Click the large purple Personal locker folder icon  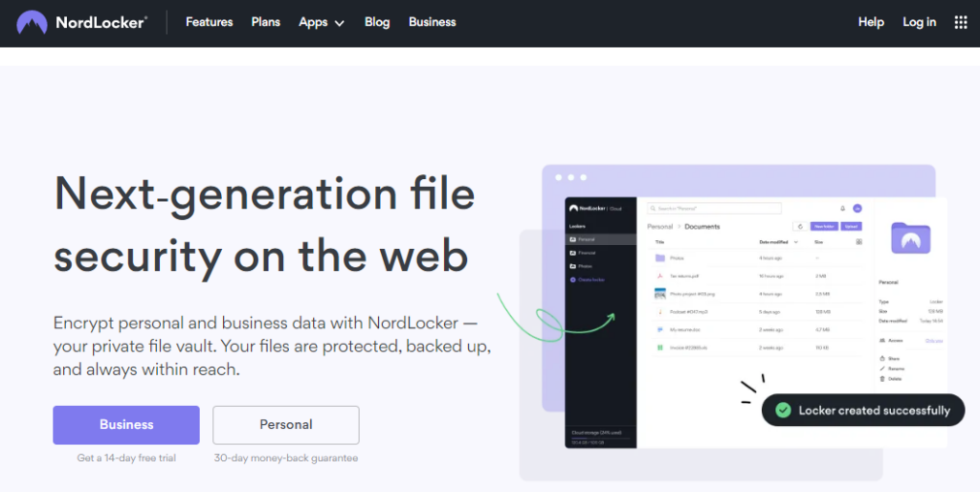point(910,237)
